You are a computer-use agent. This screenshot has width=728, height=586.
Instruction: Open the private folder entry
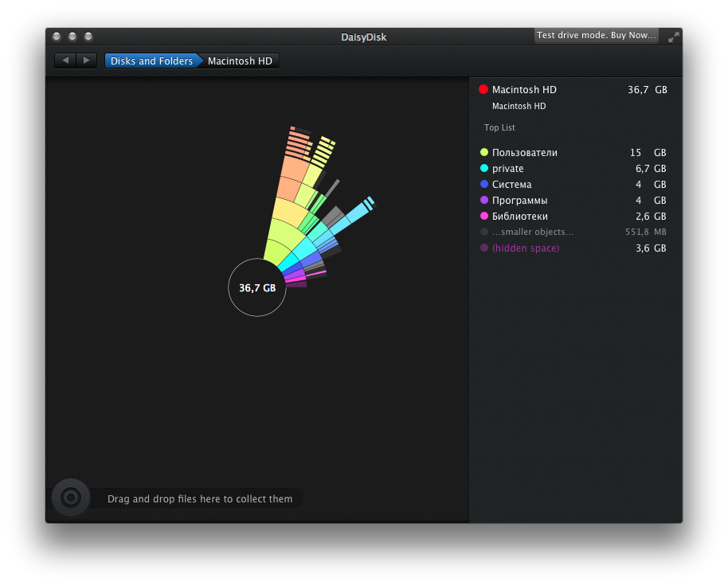click(x=507, y=169)
